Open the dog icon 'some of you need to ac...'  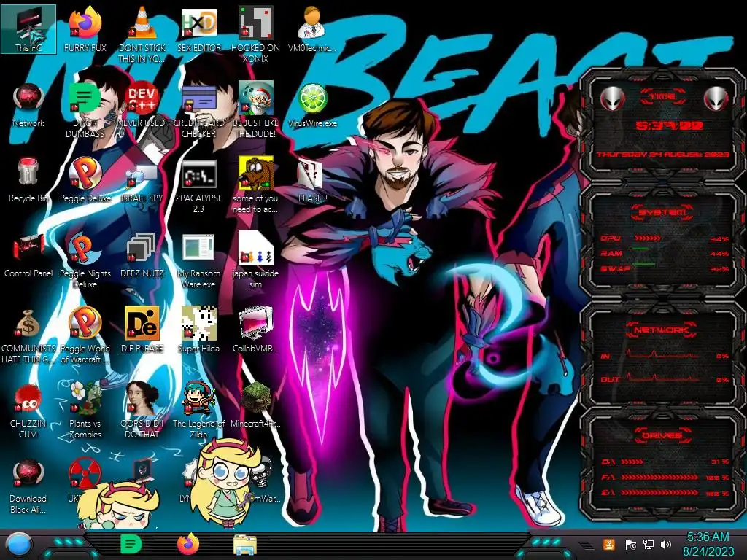point(255,184)
